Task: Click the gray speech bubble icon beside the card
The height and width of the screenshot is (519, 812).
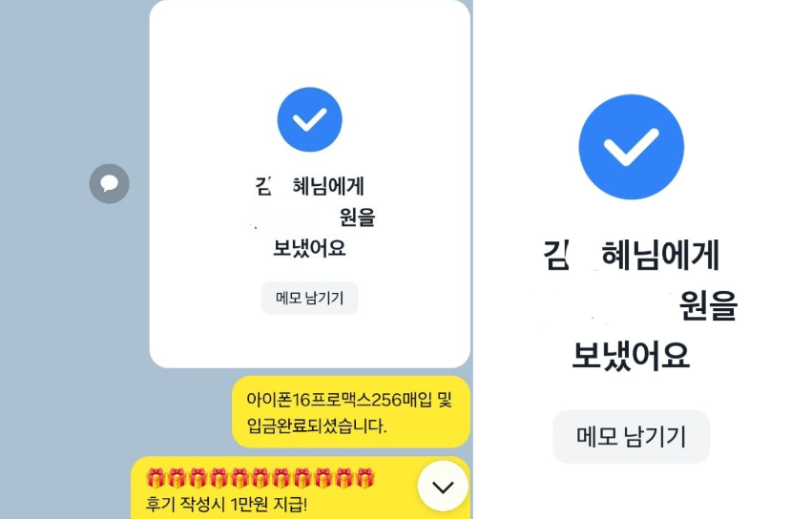Action: coord(110,183)
